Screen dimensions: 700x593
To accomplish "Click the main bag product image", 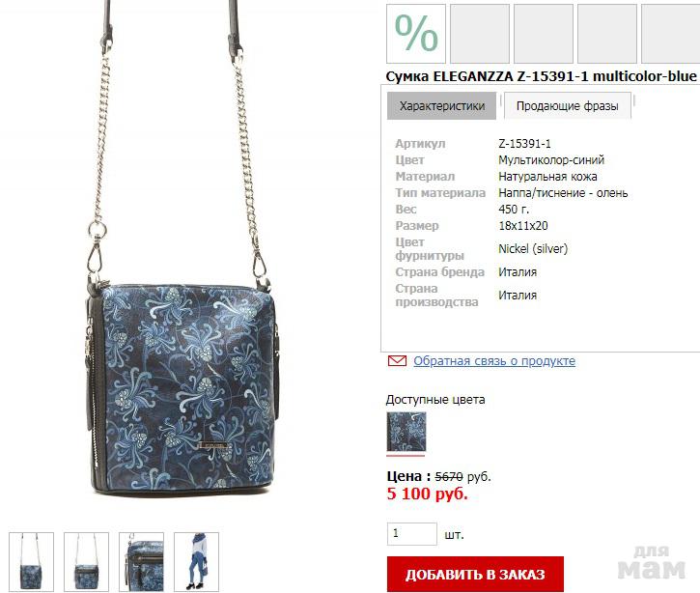I will click(x=183, y=250).
